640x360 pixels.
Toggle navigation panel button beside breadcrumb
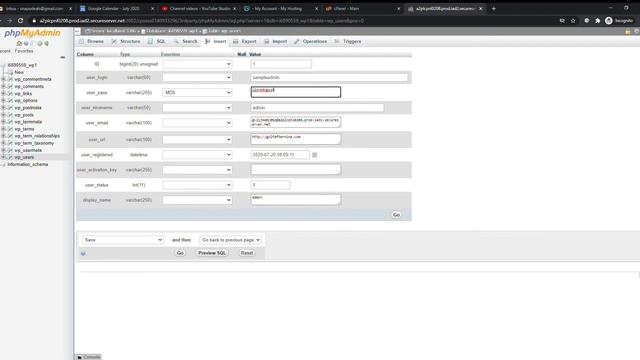(78, 31)
